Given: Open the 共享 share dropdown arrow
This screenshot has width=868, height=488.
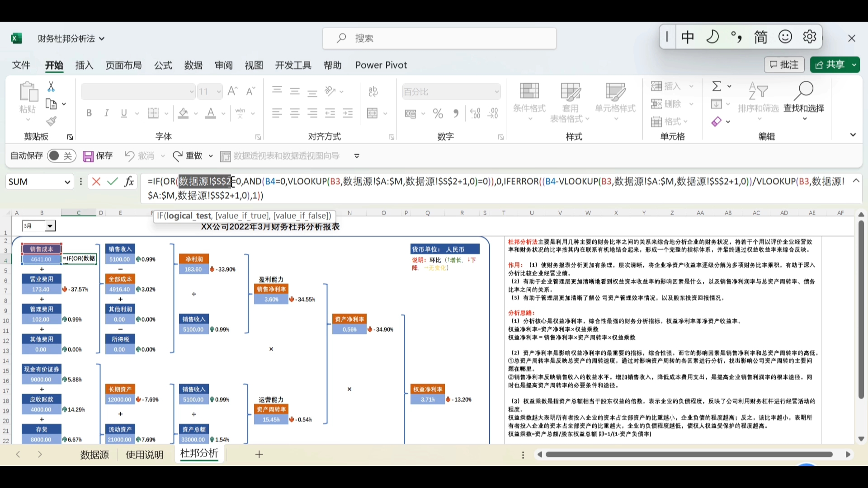Looking at the screenshot, I should click(x=854, y=65).
